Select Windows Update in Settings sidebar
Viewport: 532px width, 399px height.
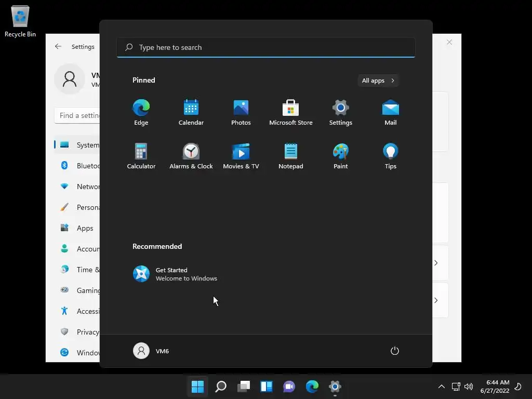coord(77,353)
